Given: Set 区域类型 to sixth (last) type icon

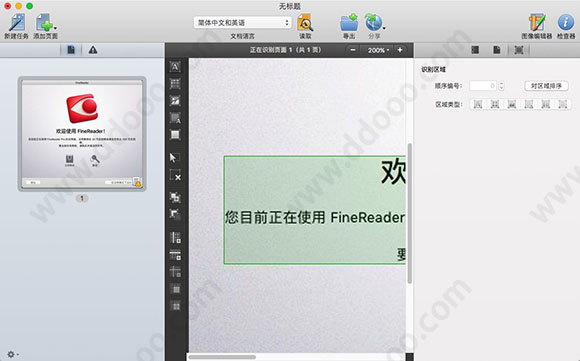Looking at the screenshot, I should pyautogui.click(x=563, y=104).
